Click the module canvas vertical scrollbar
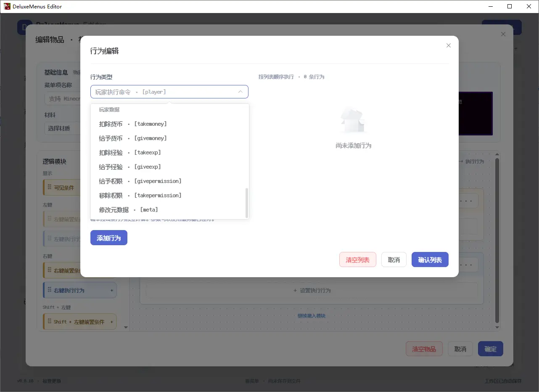Image resolution: width=539 pixels, height=392 pixels. (x=497, y=240)
